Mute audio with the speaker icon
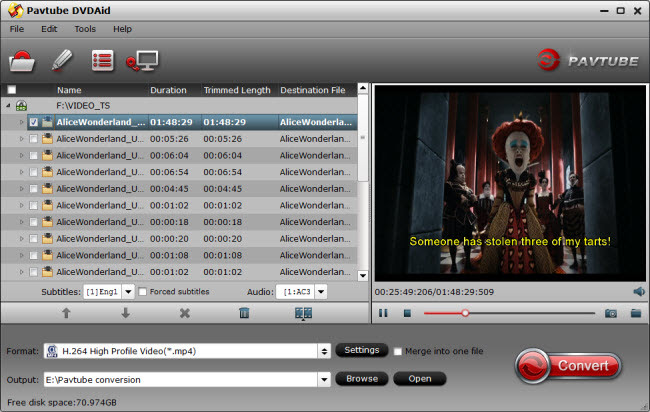Screen dimensions: 650x412 pyautogui.click(x=639, y=292)
